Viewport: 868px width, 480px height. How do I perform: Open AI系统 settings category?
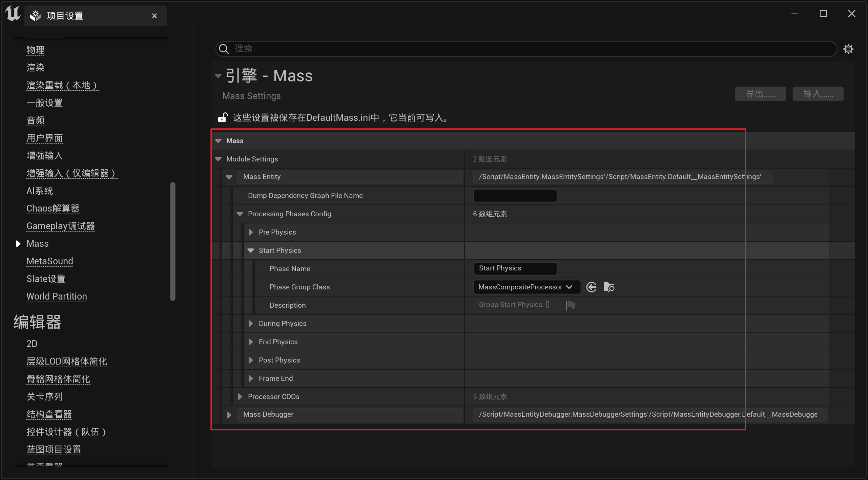40,191
